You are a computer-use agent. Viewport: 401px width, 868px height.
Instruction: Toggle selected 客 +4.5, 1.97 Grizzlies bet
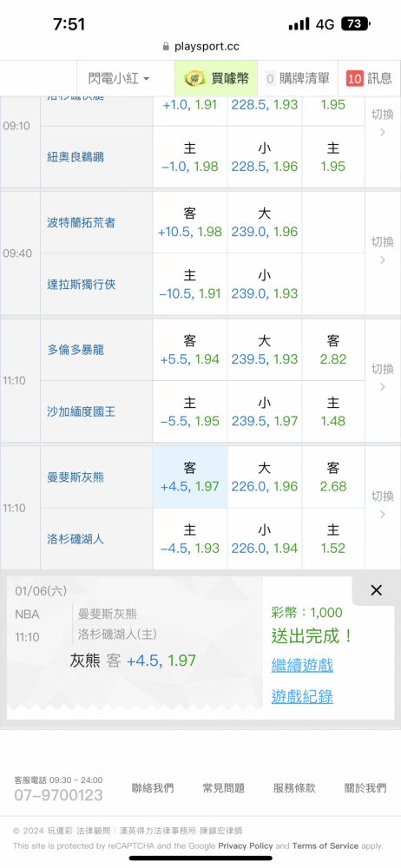point(190,477)
